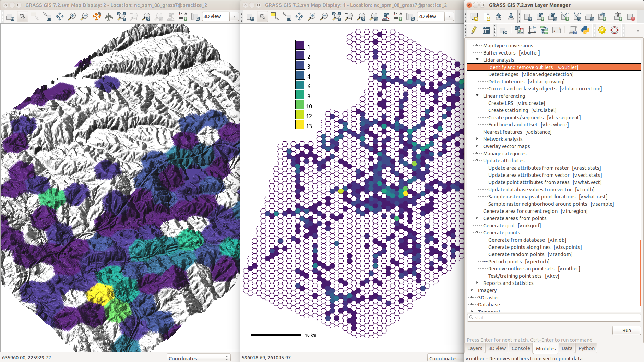Click the yellow legend swatch labeled 13
This screenshot has height=362, width=644.
tap(300, 125)
